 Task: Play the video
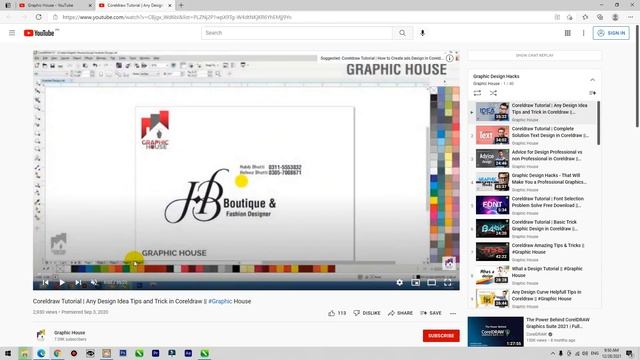click(62, 282)
